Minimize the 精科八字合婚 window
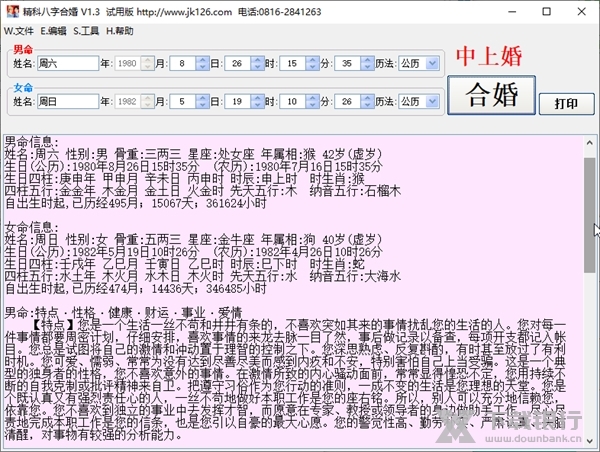The image size is (600, 452). [x=512, y=12]
